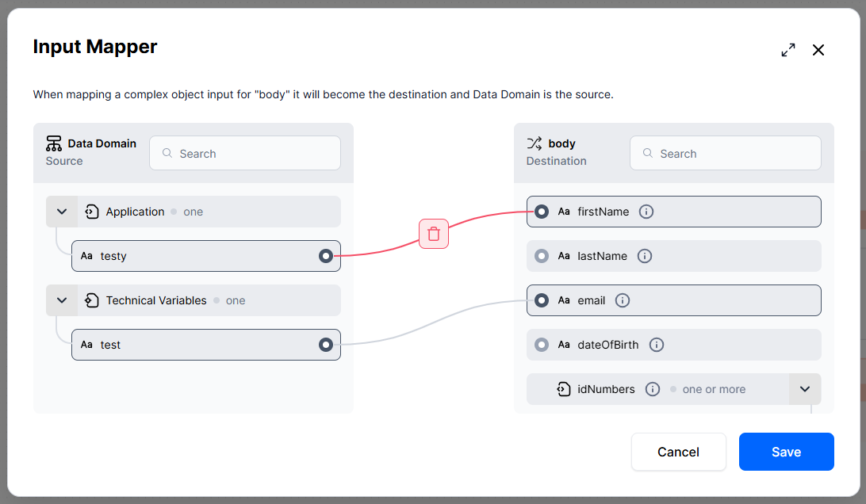Screen dimensions: 866x504
Task: Click the body destination shuffle icon
Action: (534, 143)
